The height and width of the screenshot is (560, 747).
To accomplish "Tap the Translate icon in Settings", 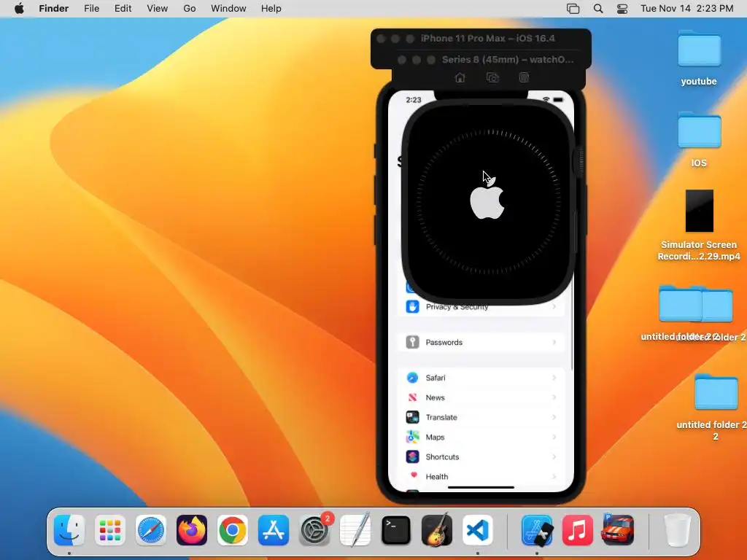I will pyautogui.click(x=412, y=417).
